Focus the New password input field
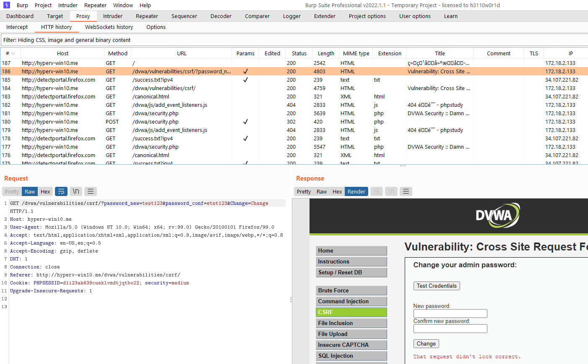 click(450, 313)
